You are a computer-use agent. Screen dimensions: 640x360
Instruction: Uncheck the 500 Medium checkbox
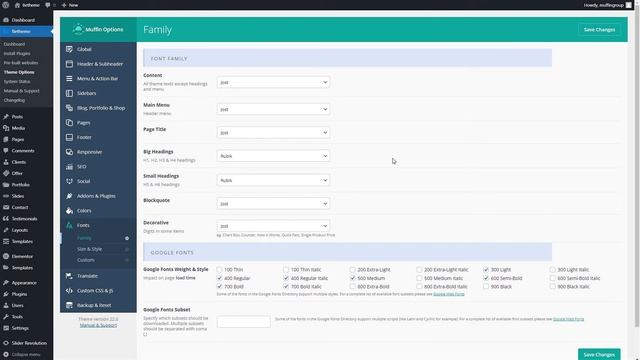click(353, 278)
